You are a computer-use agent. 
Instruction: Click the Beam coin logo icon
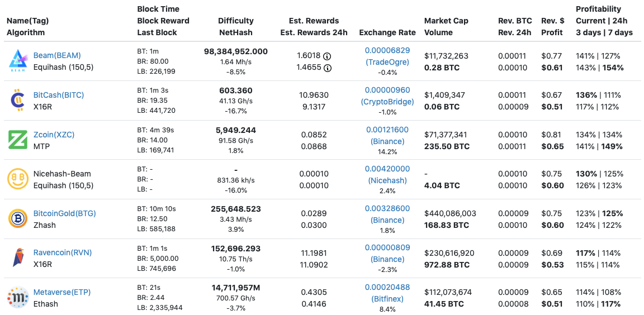(17, 61)
